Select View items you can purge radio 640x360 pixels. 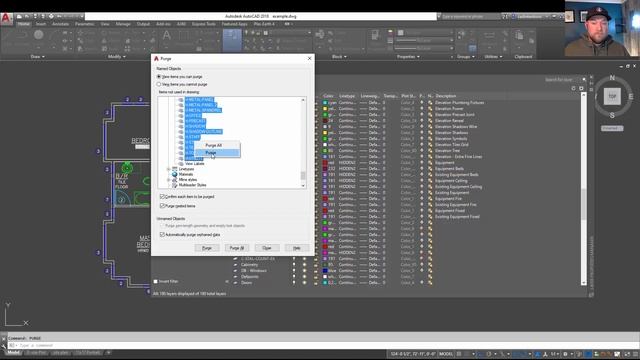[159, 76]
